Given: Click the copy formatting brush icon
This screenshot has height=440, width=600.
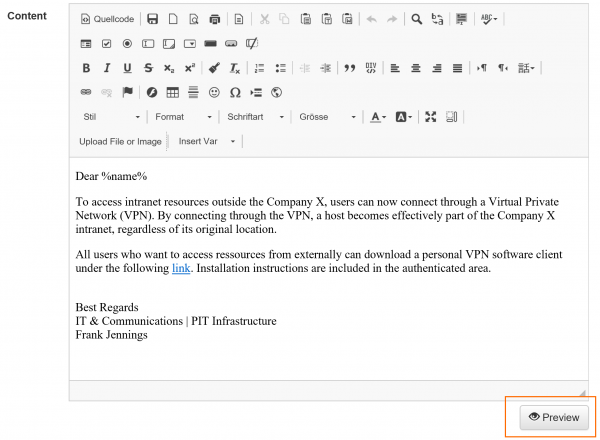Looking at the screenshot, I should [214, 68].
